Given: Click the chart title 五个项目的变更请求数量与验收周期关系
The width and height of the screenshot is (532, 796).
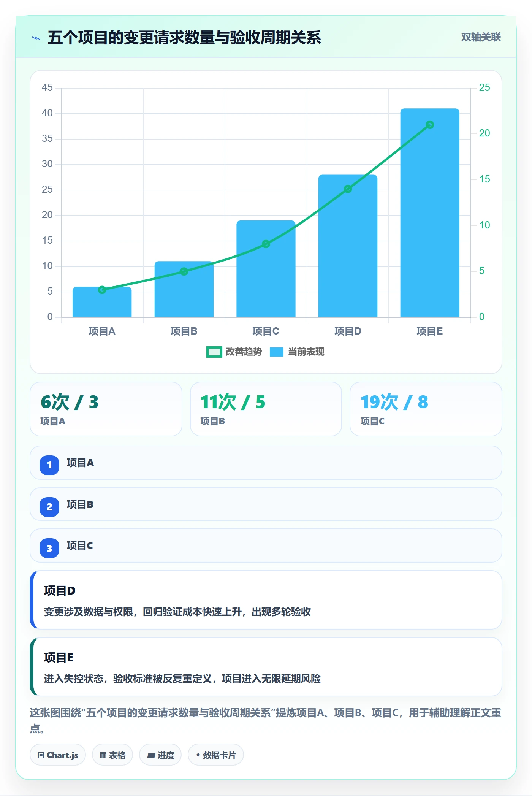Looking at the screenshot, I should 184,38.
